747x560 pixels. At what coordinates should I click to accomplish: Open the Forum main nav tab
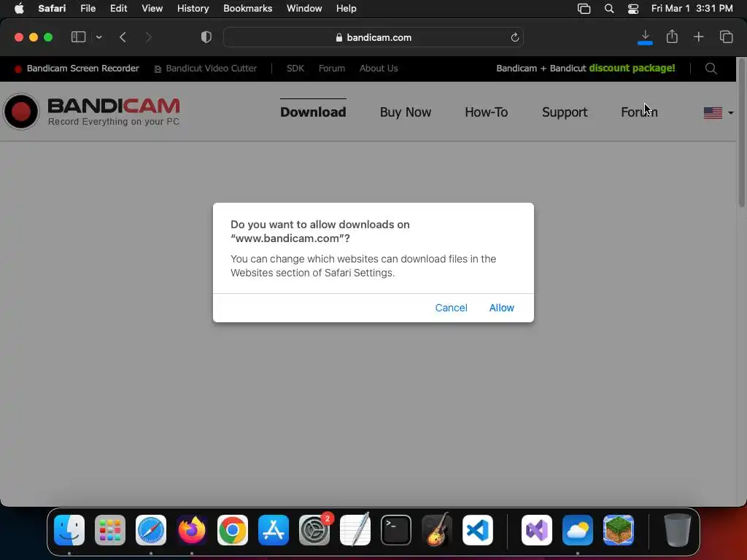639,112
